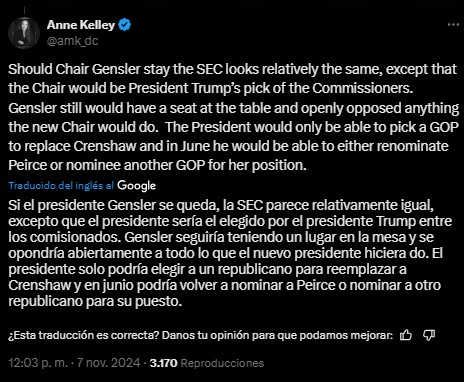Click the blue verified badge icon
Image resolution: width=464 pixels, height=382 pixels.
click(x=125, y=25)
